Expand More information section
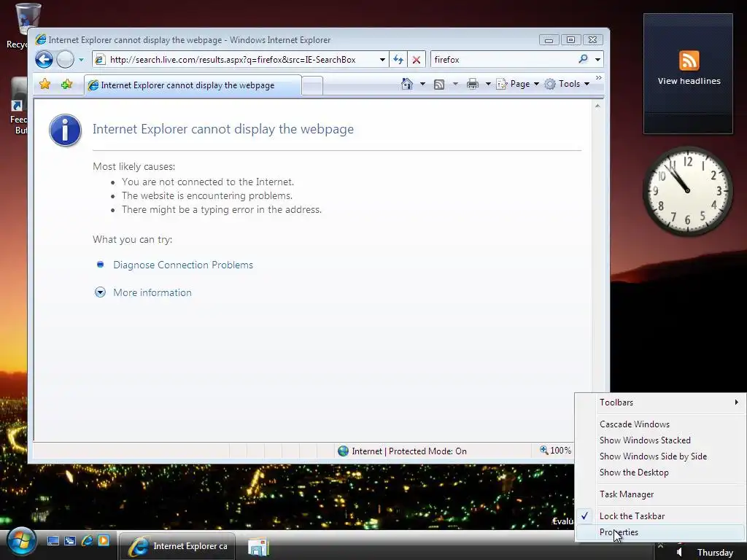The width and height of the screenshot is (747, 560). tap(152, 292)
